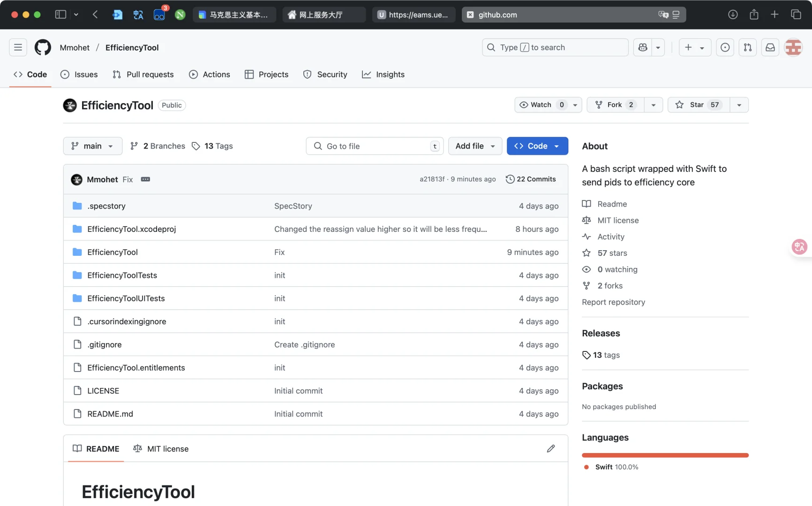This screenshot has height=506, width=812.
Task: Open the user avatar menu
Action: 793,47
